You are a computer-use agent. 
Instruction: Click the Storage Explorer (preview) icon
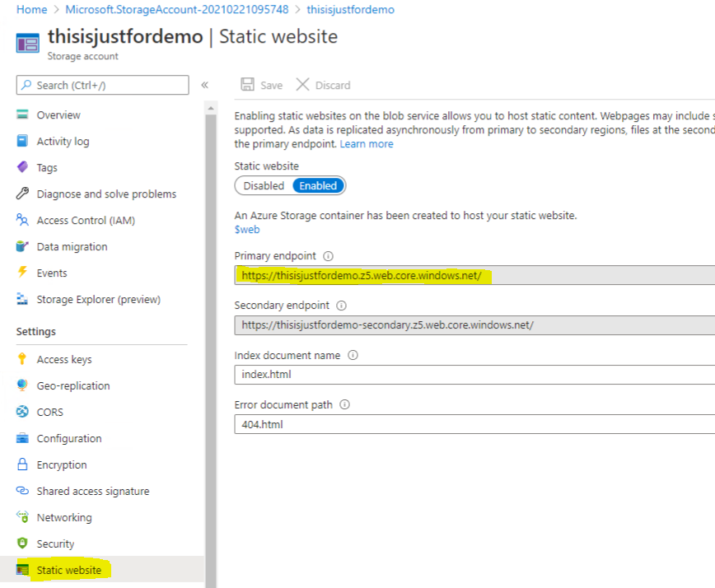22,299
